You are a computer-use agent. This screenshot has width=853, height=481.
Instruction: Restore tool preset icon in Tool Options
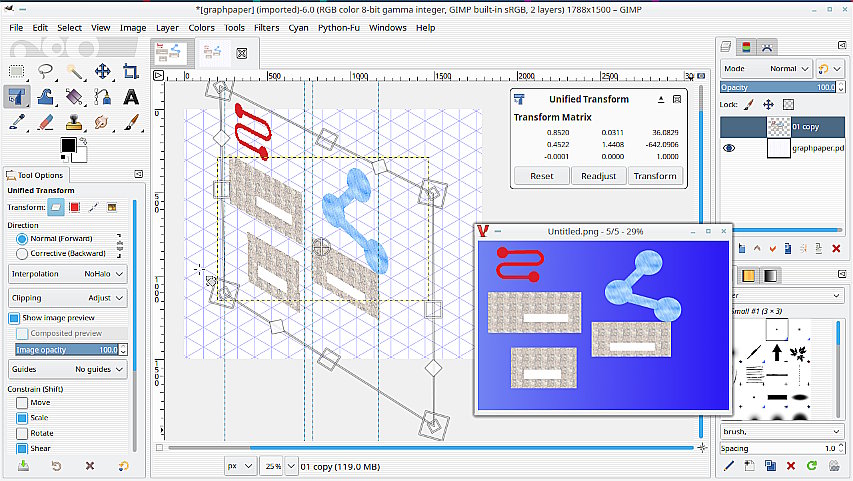[x=56, y=466]
